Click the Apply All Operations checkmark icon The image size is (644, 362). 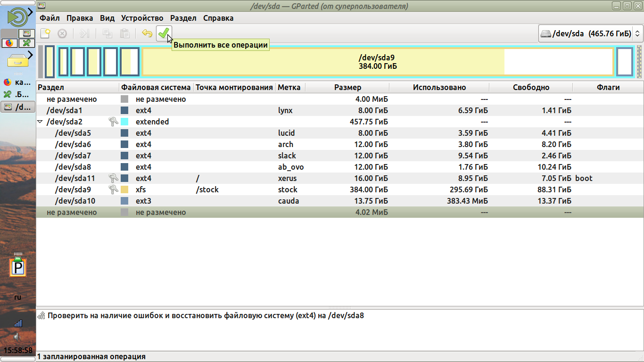(163, 33)
